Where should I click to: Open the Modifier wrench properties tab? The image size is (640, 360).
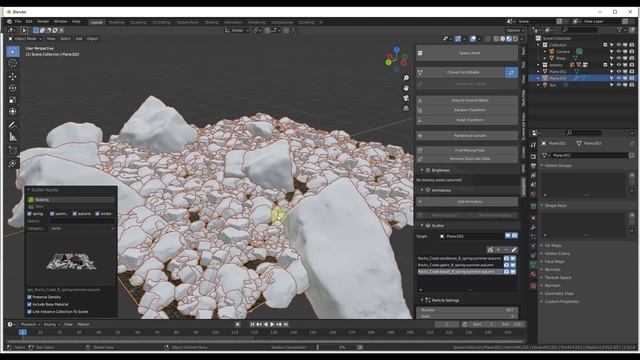pos(533,227)
